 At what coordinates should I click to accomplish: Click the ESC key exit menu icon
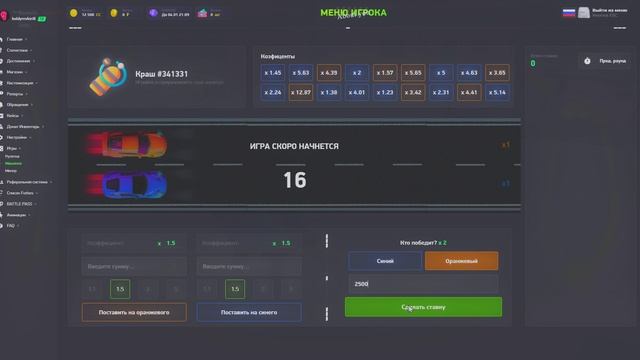[x=584, y=13]
